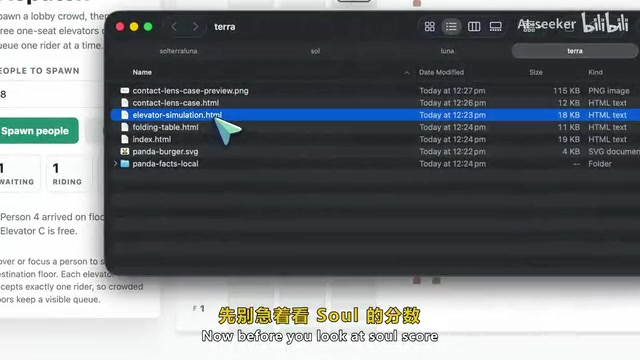Sort files by Size column
The image size is (640, 360).
click(x=536, y=72)
